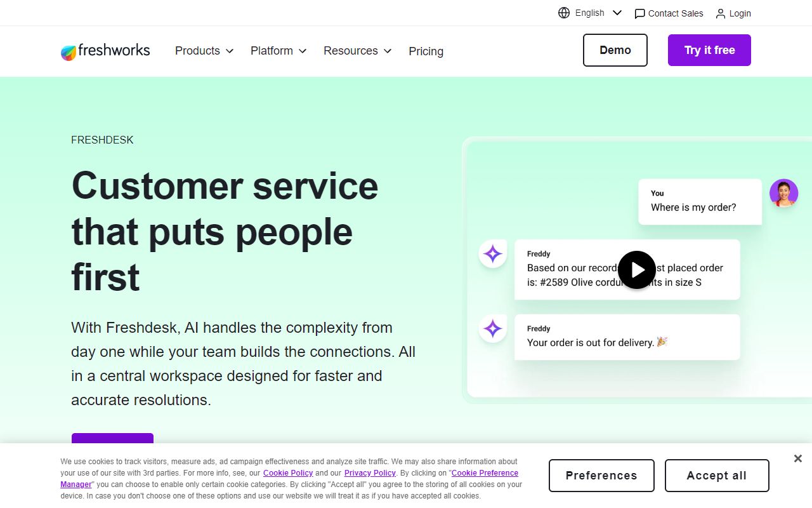
Task: Expand the Products dropdown
Action: pyautogui.click(x=204, y=51)
